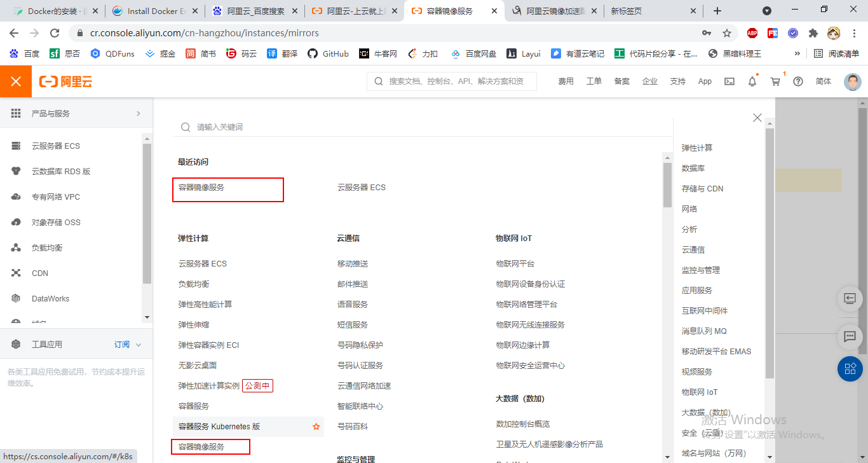Open the saved password key icon
This screenshot has width=868, height=463.
coord(707,33)
